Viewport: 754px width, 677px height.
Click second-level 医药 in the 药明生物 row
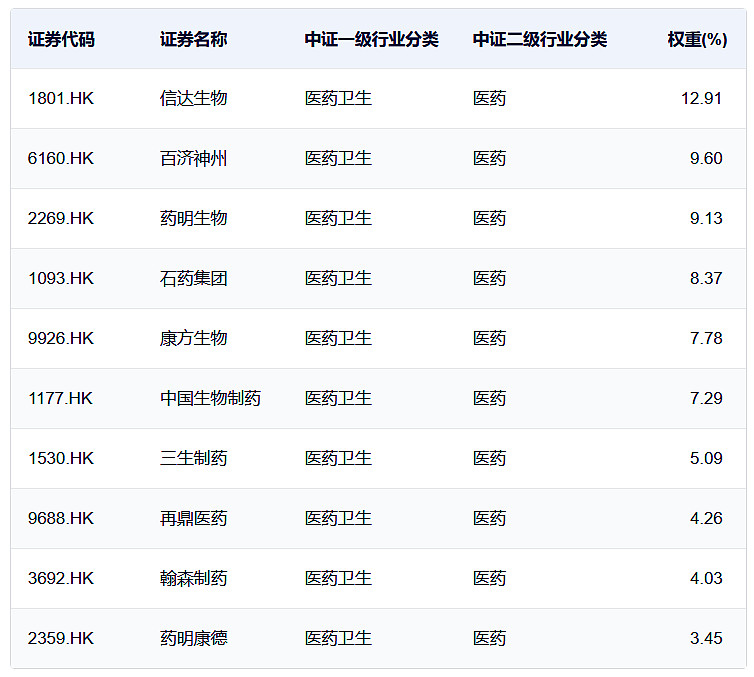490,219
